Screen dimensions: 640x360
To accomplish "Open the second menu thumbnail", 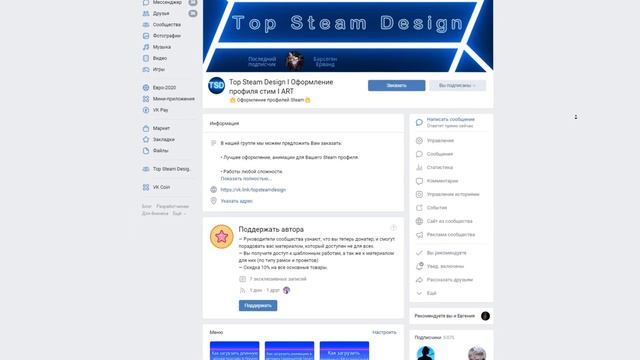I will point(289,351).
